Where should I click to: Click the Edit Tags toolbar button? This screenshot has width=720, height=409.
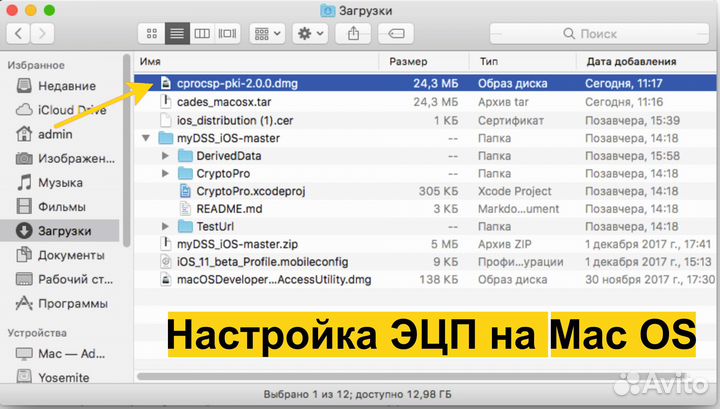395,34
